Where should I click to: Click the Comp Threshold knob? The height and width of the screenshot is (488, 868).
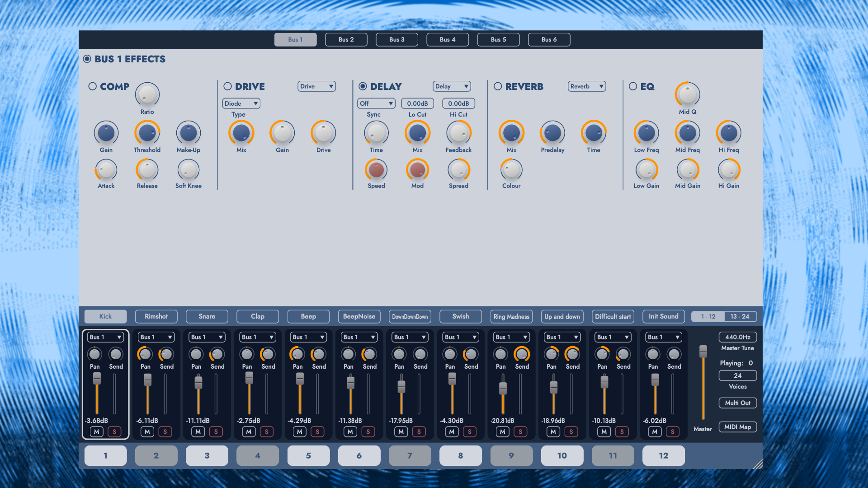point(147,133)
